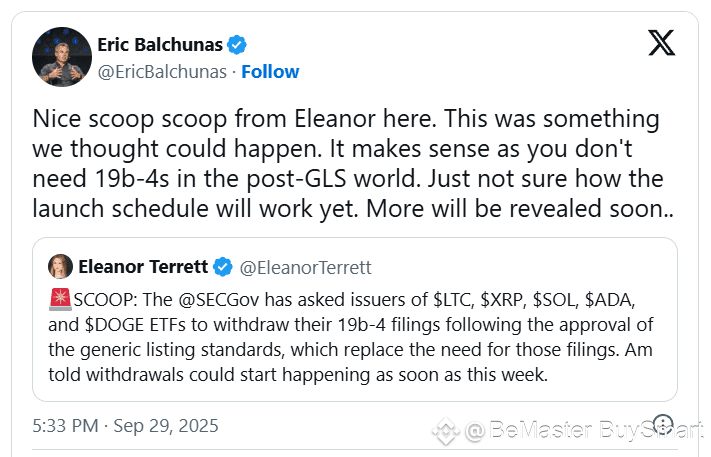Open the 5:33 PM Sep 29, 2025 timestamp
711x457 pixels.
[x=125, y=426]
